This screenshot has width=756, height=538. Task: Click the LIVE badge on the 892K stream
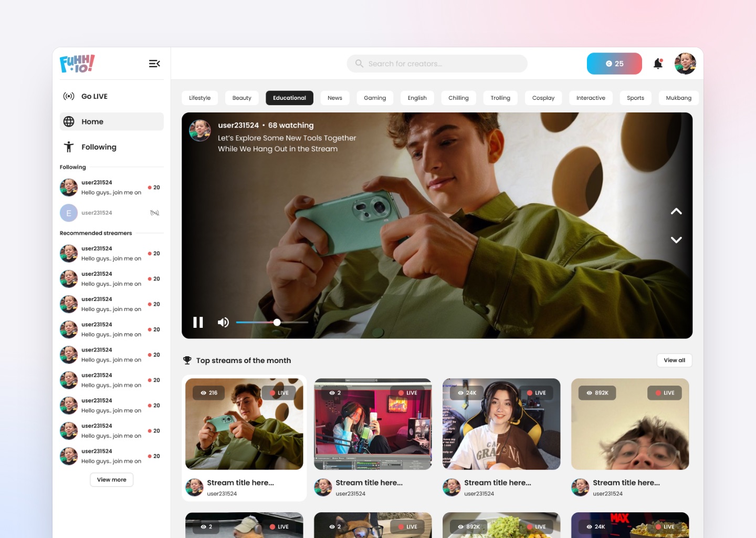point(665,393)
